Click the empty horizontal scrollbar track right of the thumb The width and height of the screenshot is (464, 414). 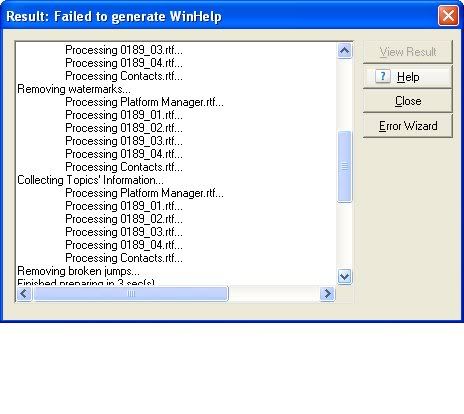coord(274,294)
